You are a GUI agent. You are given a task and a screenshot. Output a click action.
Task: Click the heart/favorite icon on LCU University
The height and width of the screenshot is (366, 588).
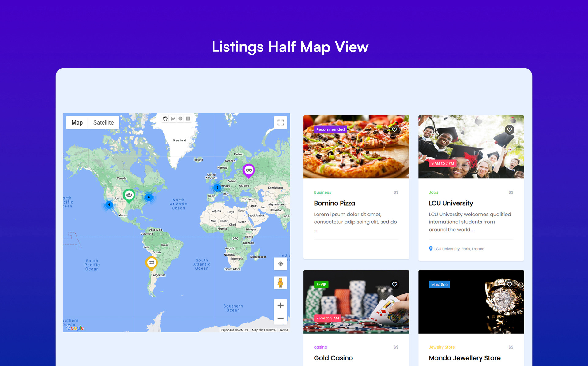tap(510, 130)
